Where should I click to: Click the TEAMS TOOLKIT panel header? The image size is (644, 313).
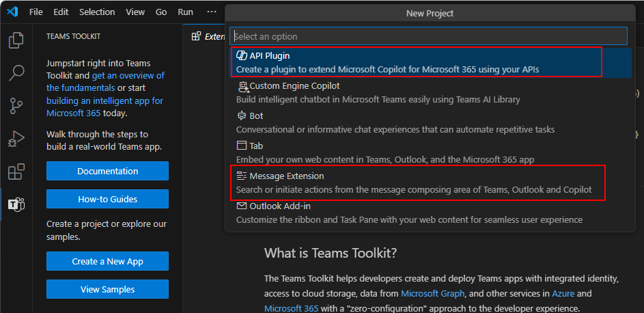pos(73,36)
